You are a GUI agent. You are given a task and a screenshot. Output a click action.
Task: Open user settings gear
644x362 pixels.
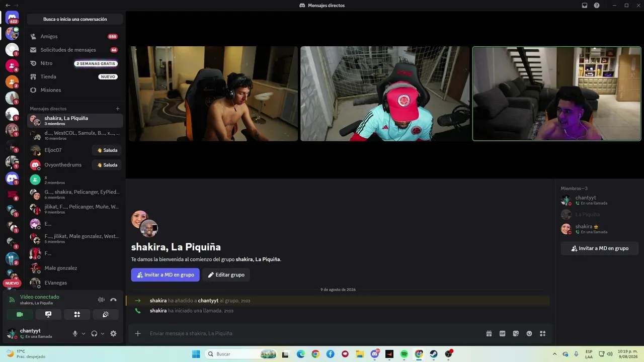113,333
